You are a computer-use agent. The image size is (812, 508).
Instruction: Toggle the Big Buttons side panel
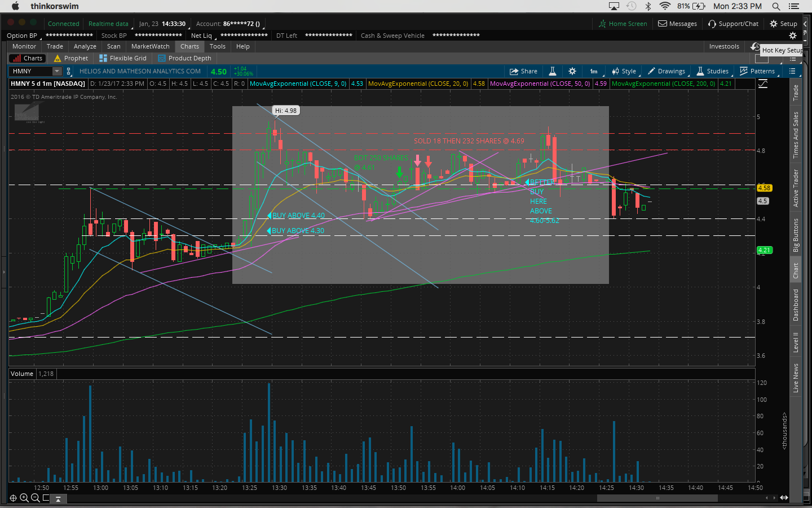796,235
